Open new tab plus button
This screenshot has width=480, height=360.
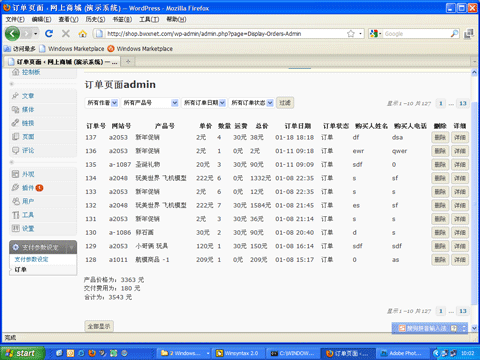[x=128, y=61]
